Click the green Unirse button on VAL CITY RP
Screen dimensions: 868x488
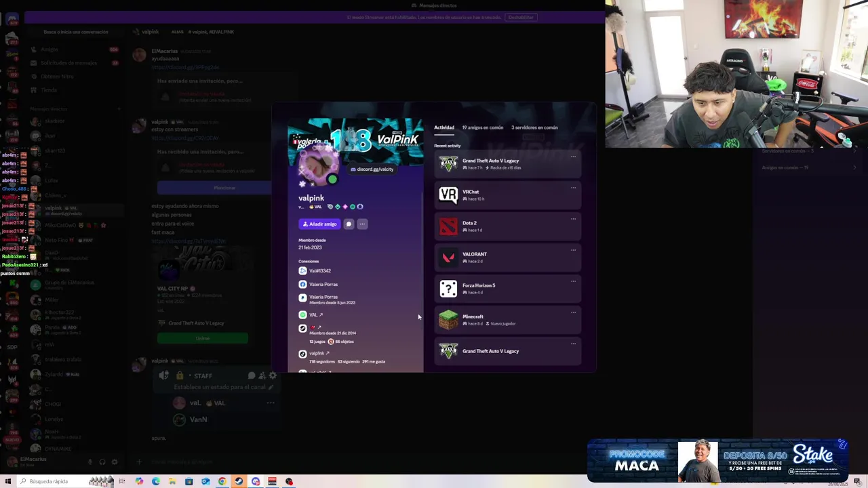coord(203,338)
